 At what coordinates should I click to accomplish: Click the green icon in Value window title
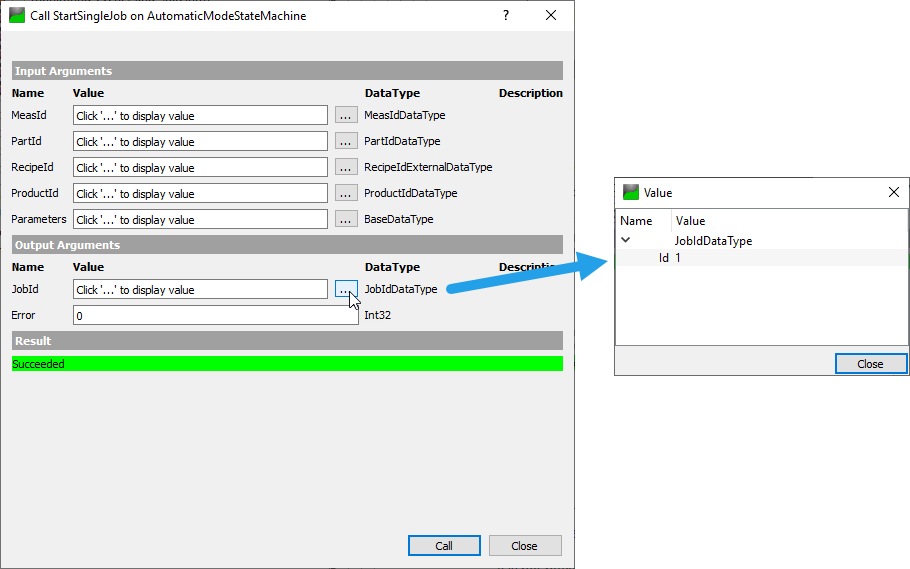(631, 192)
